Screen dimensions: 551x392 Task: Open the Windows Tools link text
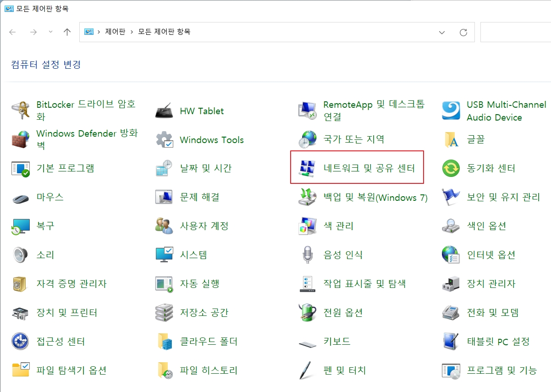[212, 140]
